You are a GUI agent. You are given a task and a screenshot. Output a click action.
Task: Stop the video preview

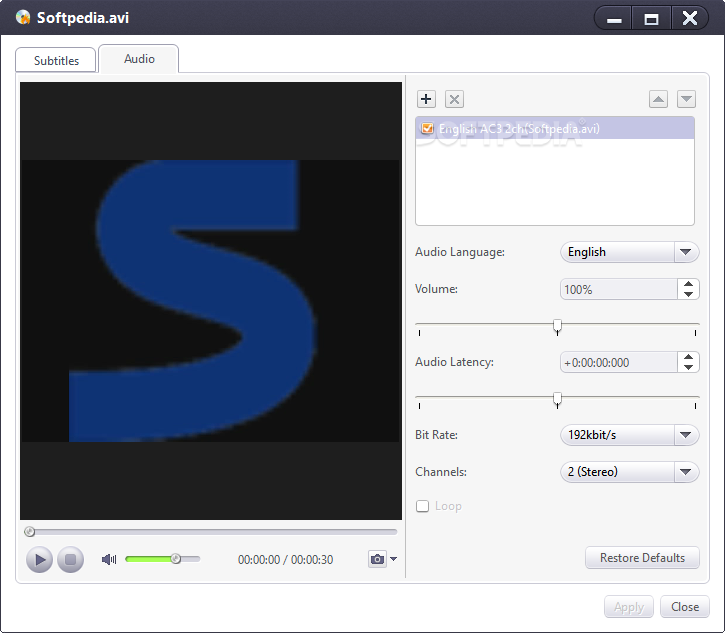(70, 559)
